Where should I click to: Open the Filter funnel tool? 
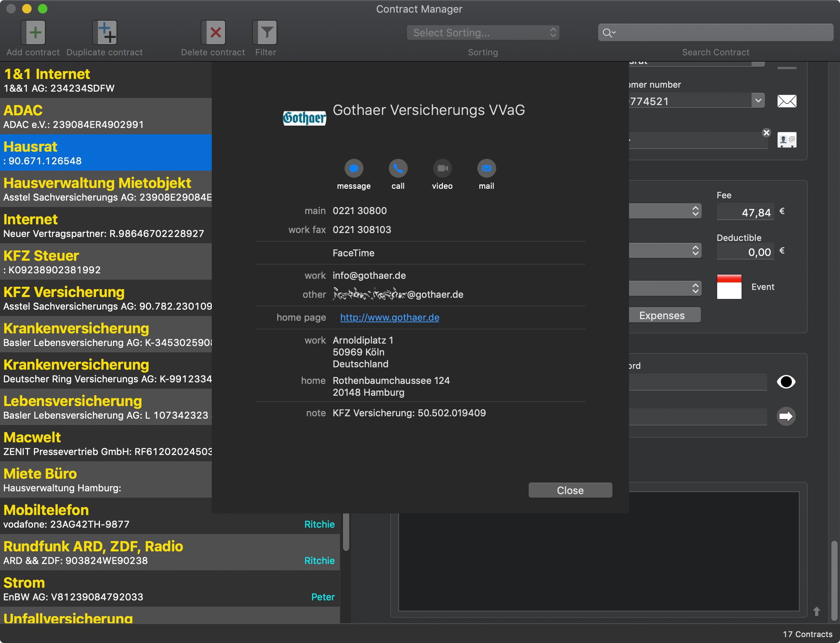pos(265,32)
